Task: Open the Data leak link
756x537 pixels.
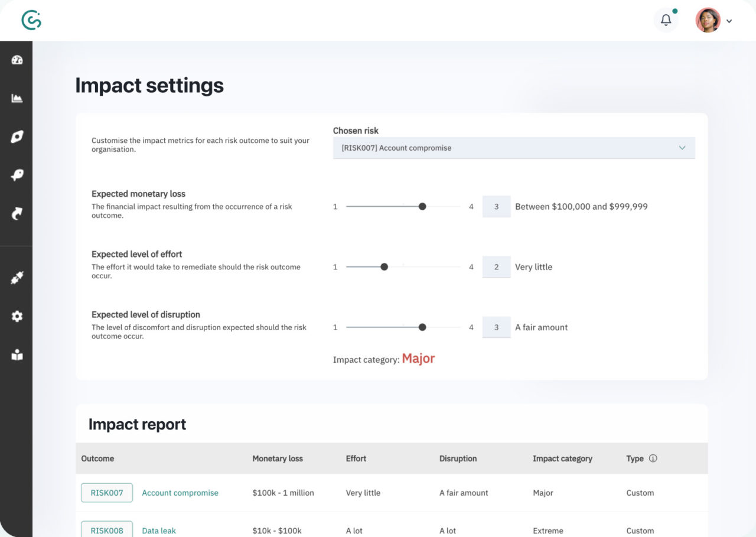Action: (159, 531)
